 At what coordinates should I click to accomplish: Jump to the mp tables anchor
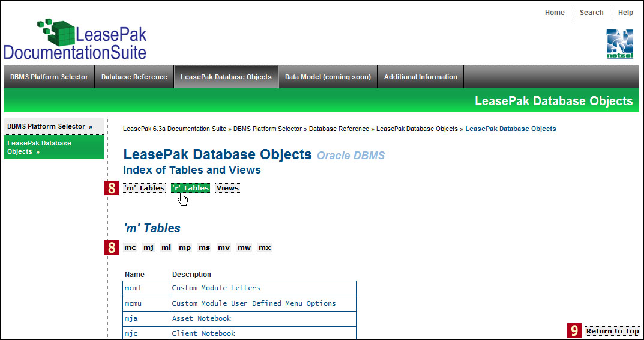[x=185, y=247]
